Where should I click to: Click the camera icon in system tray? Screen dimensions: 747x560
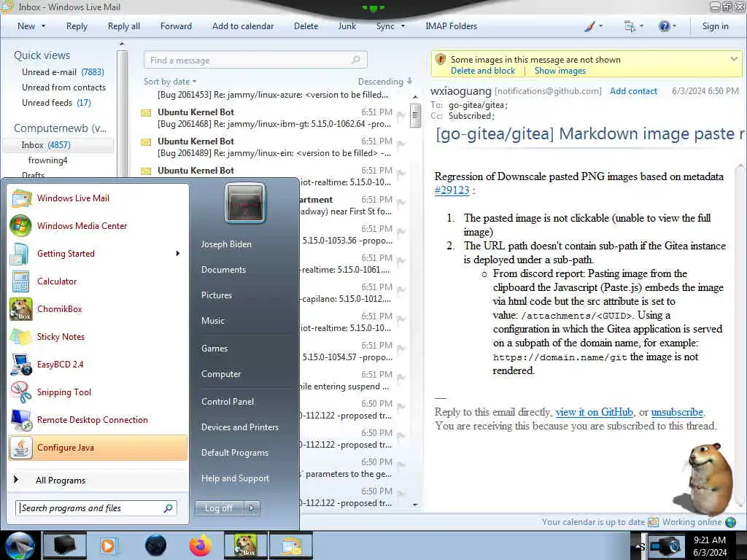click(665, 546)
